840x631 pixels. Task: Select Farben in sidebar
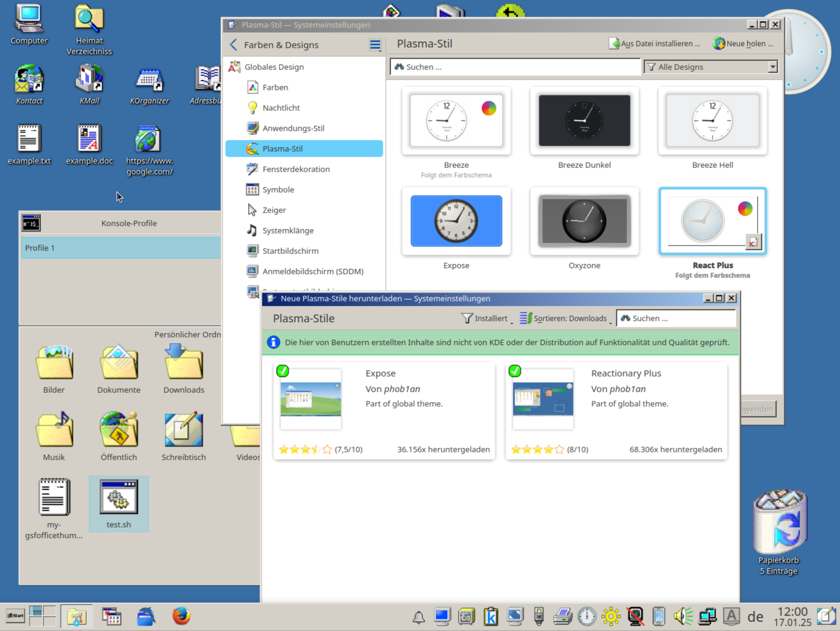pyautogui.click(x=304, y=87)
